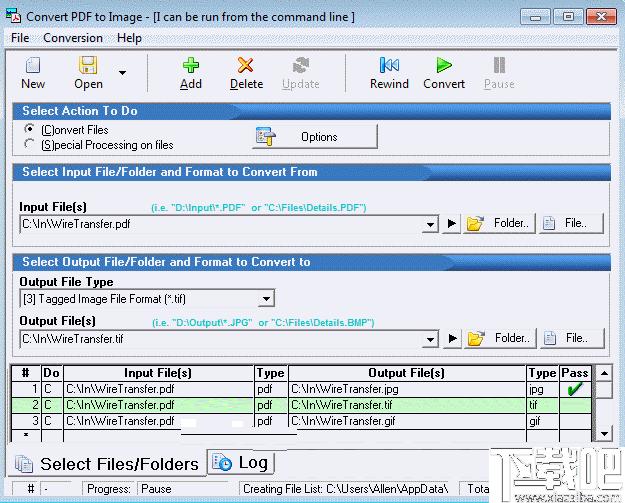Click the row number 2 cell
This screenshot has width=625, height=503.
click(26, 405)
